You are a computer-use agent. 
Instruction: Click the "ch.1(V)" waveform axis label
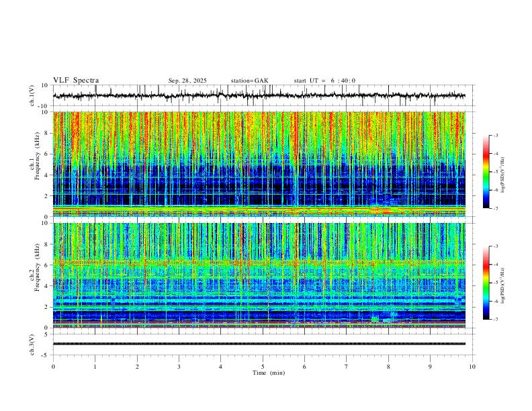[x=32, y=95]
